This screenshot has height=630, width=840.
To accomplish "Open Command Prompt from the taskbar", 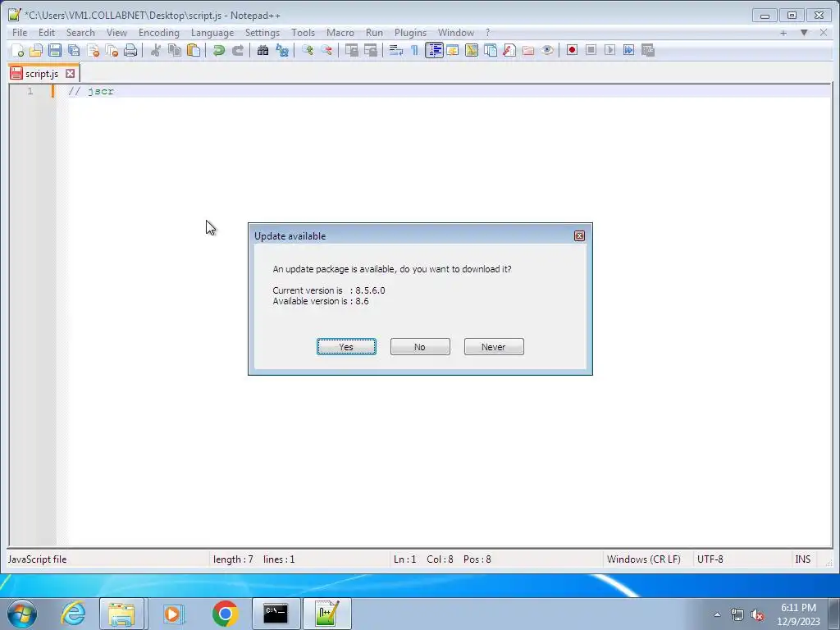I will click(276, 614).
